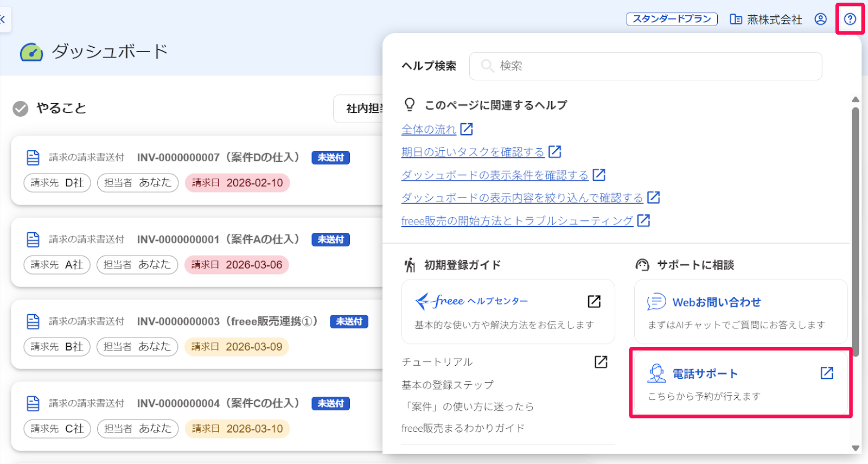Click the スタンダードプラン plan badge
The width and height of the screenshot is (868, 464).
pyautogui.click(x=672, y=19)
